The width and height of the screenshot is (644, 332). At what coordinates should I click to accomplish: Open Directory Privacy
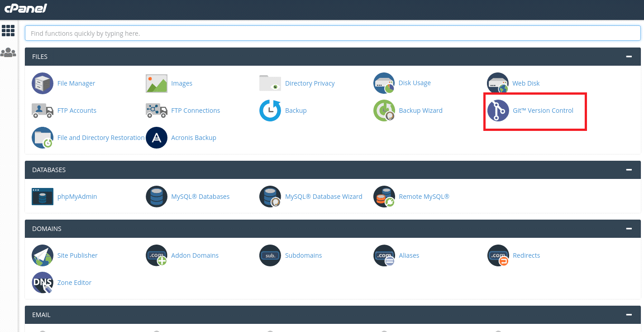click(x=270, y=83)
